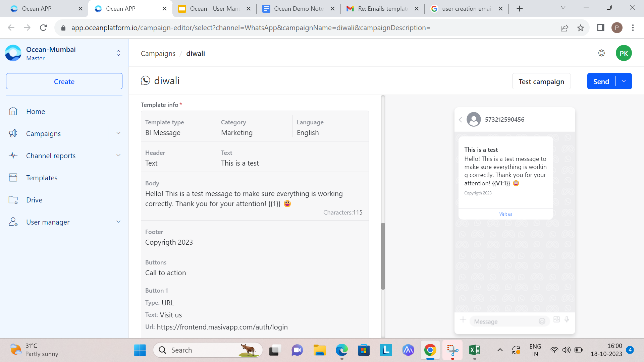Click the browser address bar URL
644x362 pixels.
coord(251,28)
